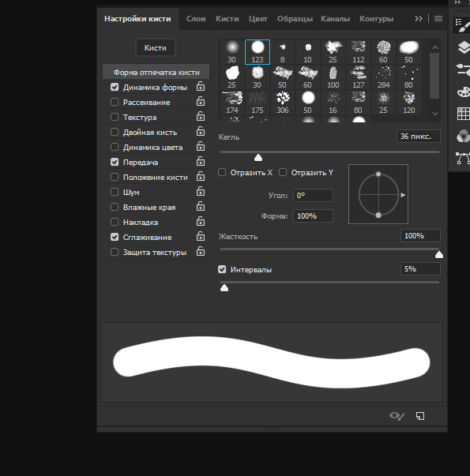
Task: Click the lock icon for Динамика формы
Action: pos(200,86)
